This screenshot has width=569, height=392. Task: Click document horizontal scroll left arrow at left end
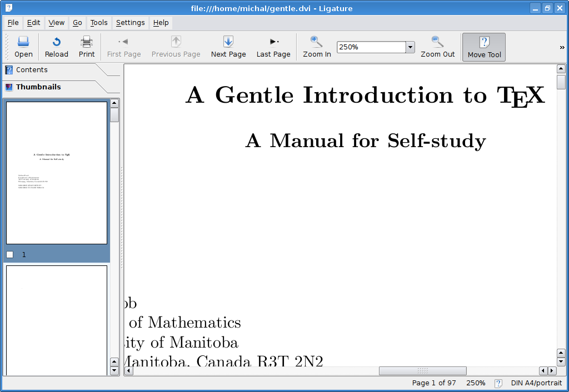pyautogui.click(x=129, y=370)
